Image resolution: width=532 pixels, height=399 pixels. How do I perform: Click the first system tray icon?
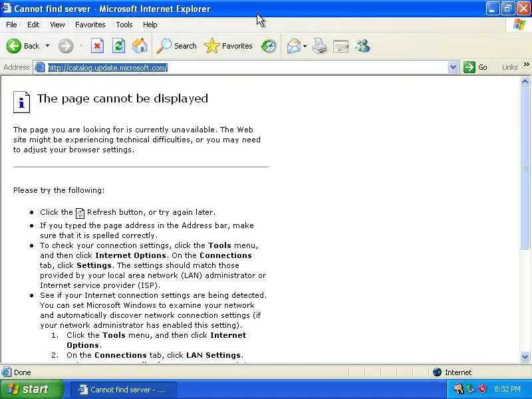[458, 389]
